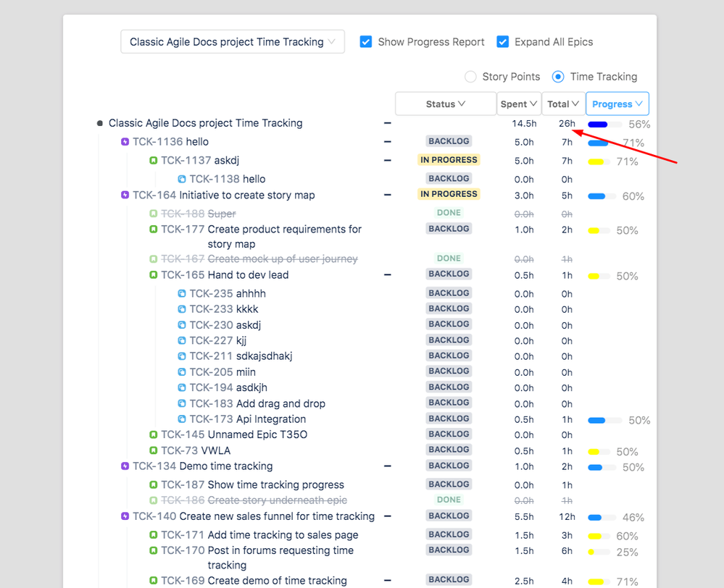
Task: Open the project selector dropdown
Action: 232,41
